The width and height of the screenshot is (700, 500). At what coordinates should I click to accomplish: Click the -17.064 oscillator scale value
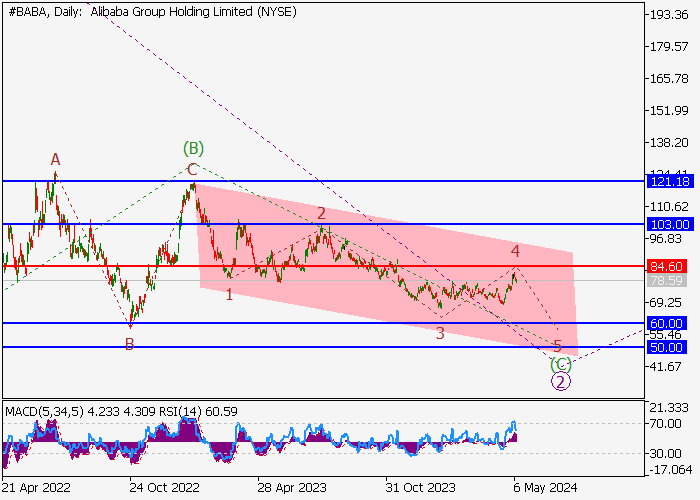(x=670, y=470)
